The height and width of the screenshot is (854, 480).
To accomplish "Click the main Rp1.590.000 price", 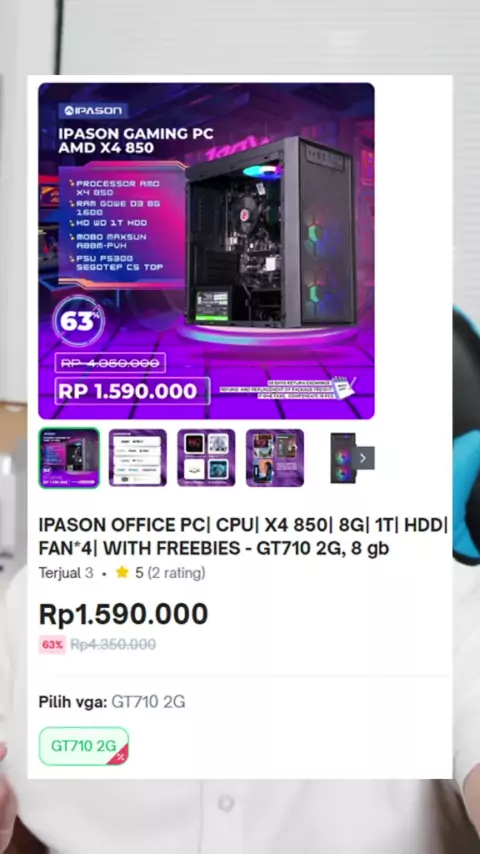I will pos(124,614).
